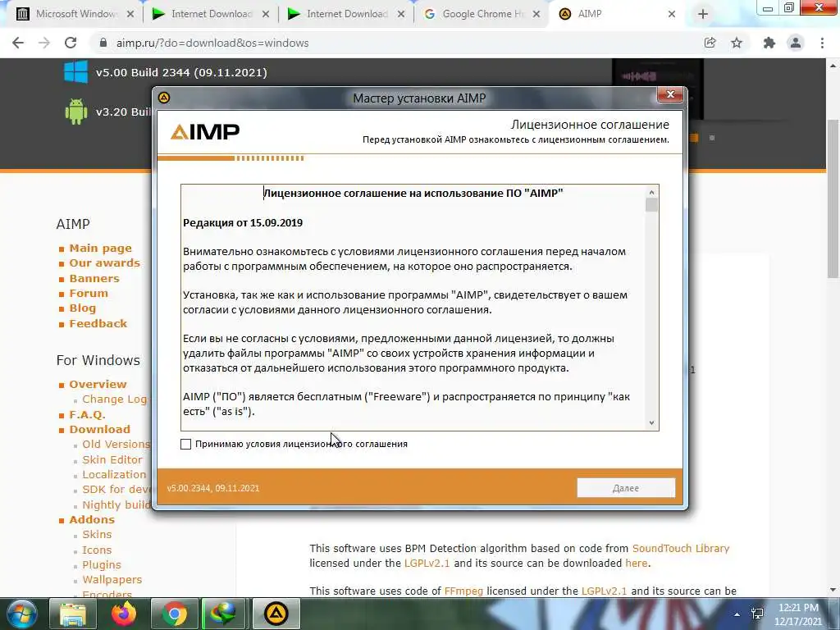This screenshot has width=840, height=630.
Task: Open Localization link
Action: (x=114, y=475)
